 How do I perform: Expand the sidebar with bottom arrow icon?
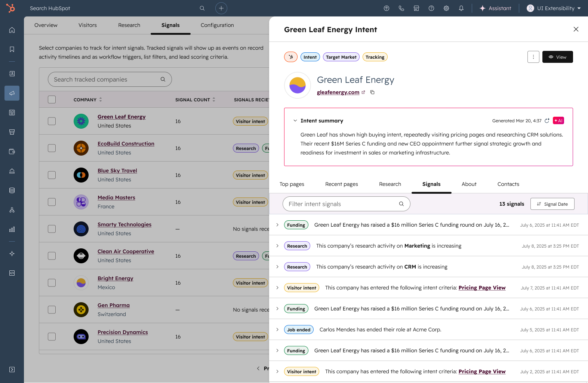[x=12, y=370]
